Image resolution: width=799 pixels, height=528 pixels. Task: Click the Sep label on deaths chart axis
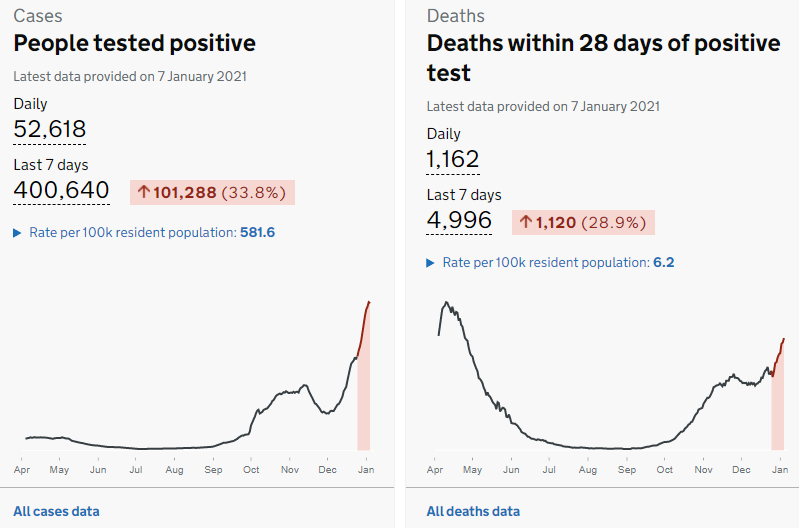pyautogui.click(x=626, y=469)
